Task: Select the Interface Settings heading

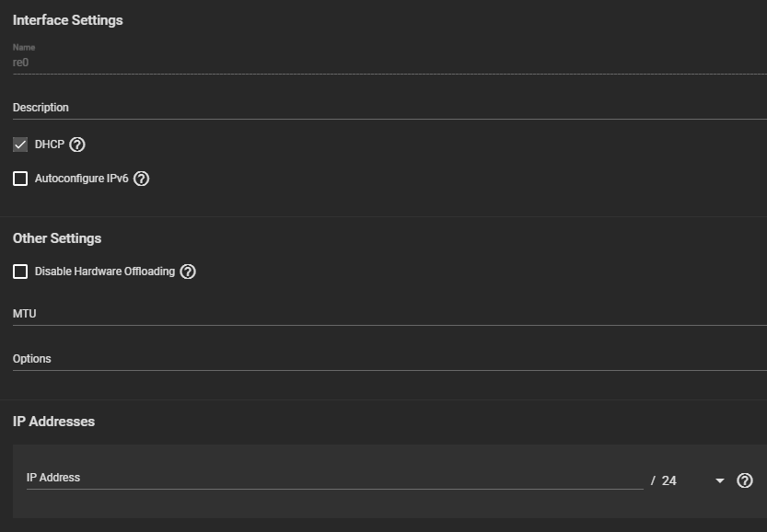Action: click(68, 20)
